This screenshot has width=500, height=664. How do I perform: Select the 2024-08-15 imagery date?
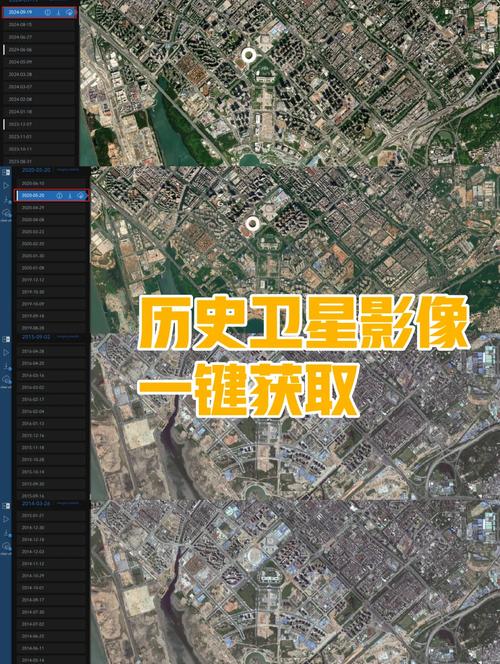click(39, 25)
